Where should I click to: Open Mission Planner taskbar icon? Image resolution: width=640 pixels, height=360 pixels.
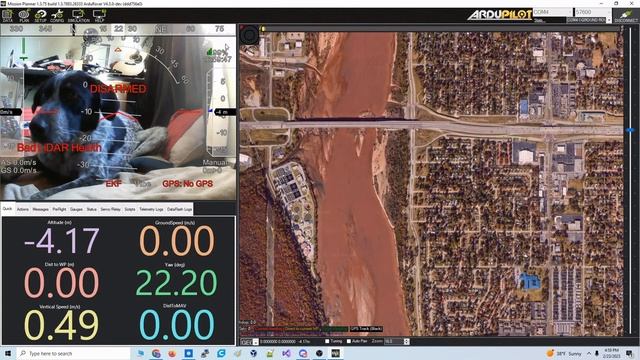[x=336, y=353]
